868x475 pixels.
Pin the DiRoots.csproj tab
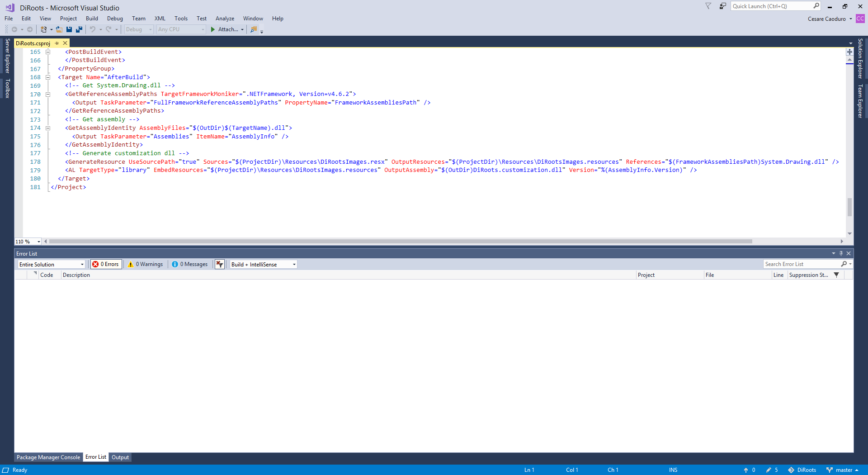pos(57,43)
